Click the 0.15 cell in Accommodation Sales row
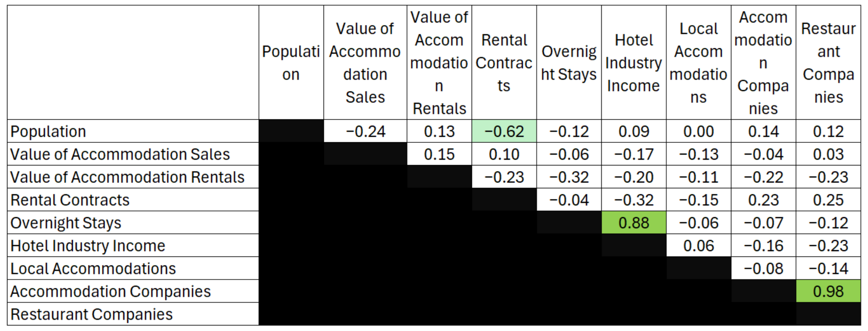The width and height of the screenshot is (868, 331). pos(439,154)
